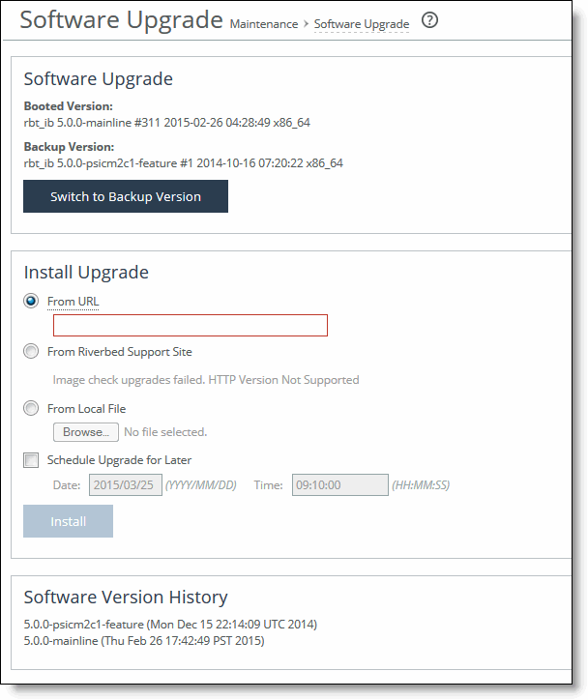Select From Riverbed Support Site option
588x700 pixels.
tap(31, 351)
